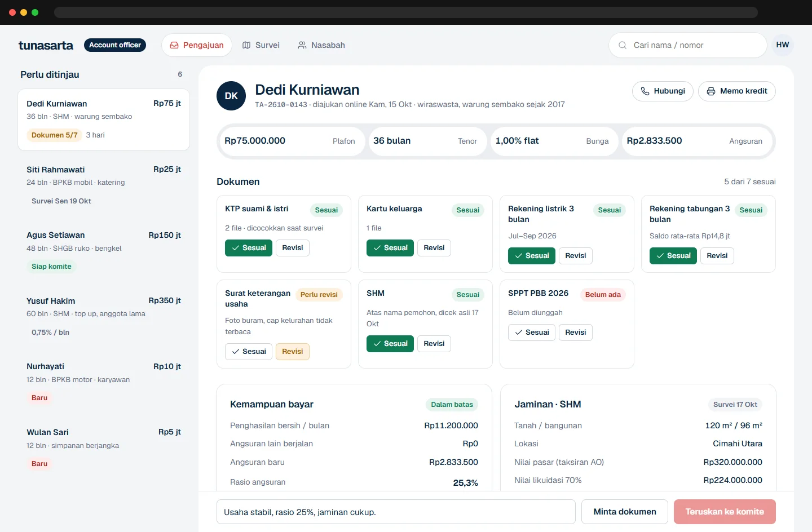This screenshot has height=532, width=812.
Task: Request Revisi for SHM document
Action: tap(434, 344)
